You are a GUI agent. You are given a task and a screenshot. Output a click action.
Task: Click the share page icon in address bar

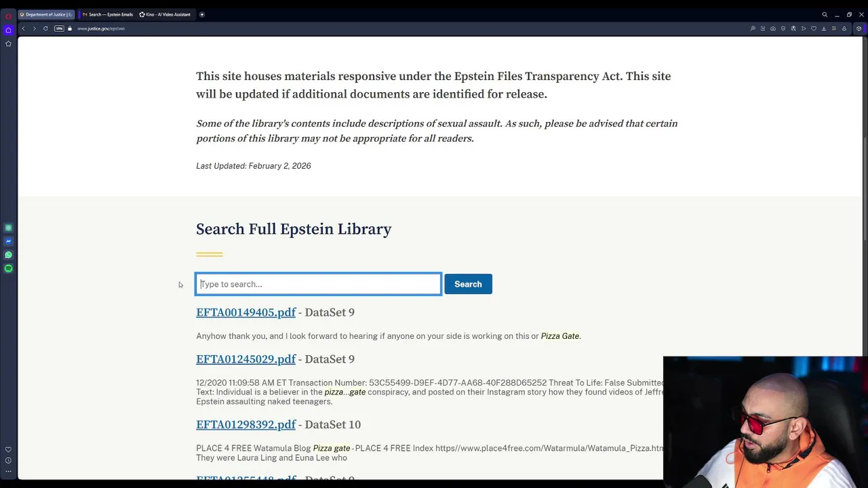[x=763, y=28]
